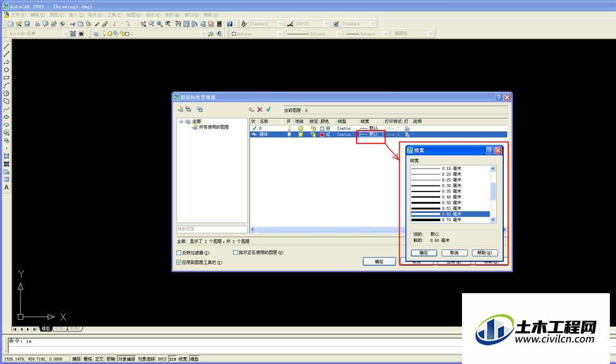Collapse the 全部 tree node
Viewport: 616px width, 364px height.
tap(181, 122)
